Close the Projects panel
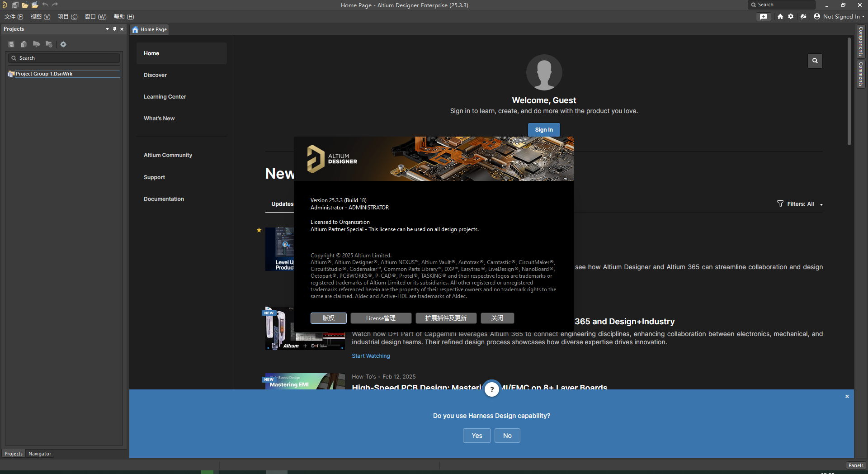Image resolution: width=868 pixels, height=474 pixels. coord(122,29)
